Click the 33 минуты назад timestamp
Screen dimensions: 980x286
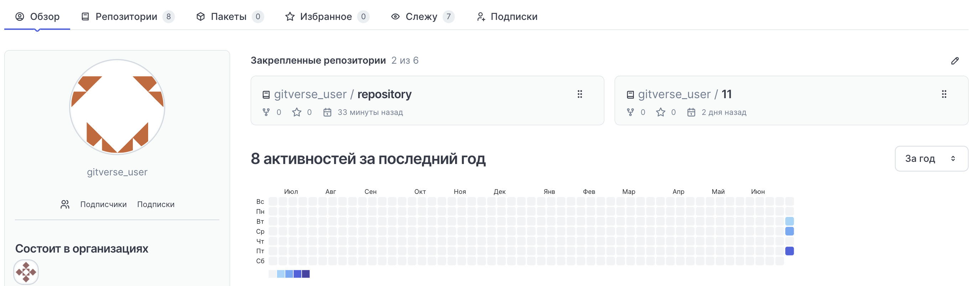click(370, 112)
